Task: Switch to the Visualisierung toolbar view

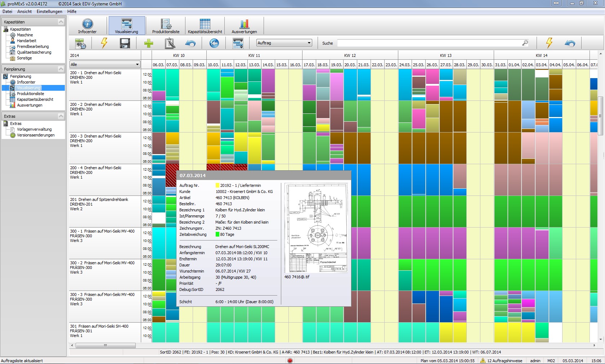Action: [x=126, y=26]
